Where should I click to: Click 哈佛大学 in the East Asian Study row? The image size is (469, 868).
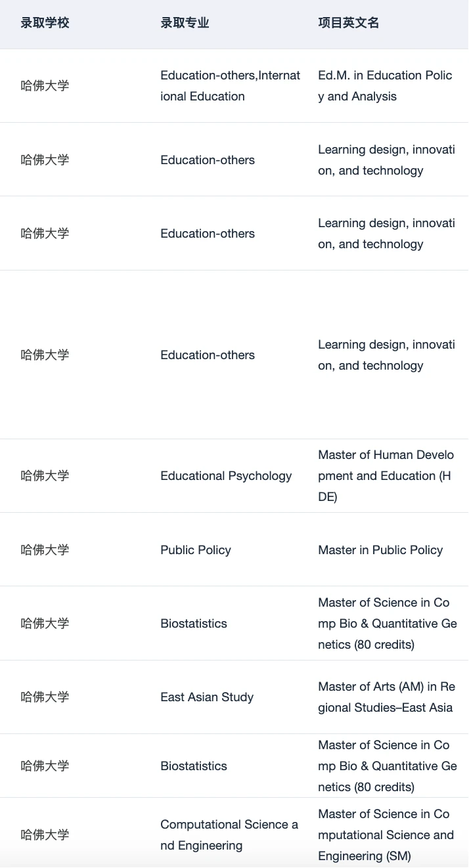pos(45,697)
